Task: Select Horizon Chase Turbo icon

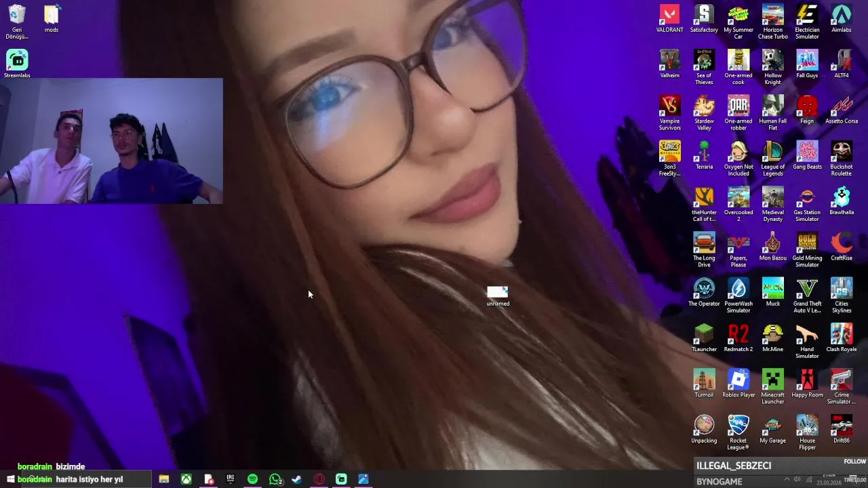Action: tap(772, 22)
